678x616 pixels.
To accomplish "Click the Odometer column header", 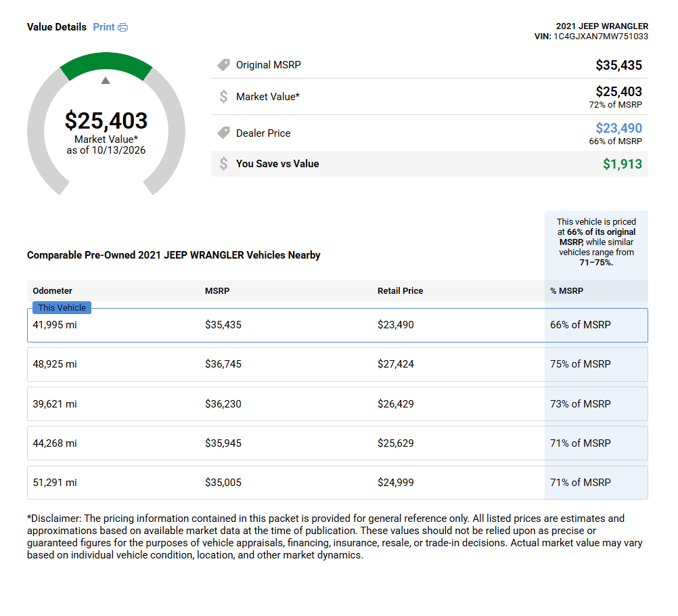I will pos(52,290).
